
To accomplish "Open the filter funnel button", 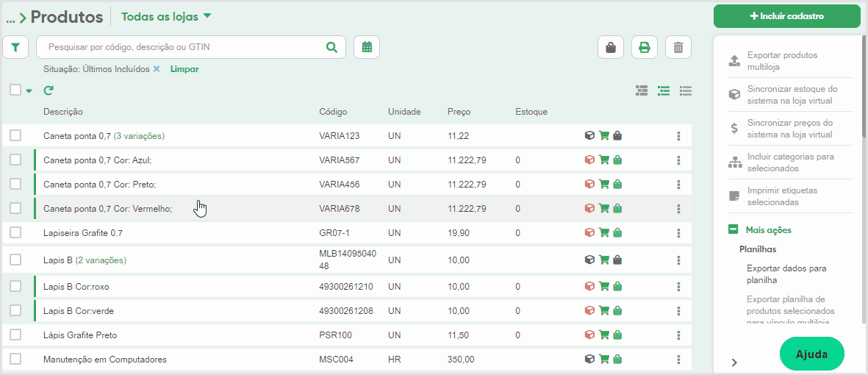I will [x=15, y=48].
